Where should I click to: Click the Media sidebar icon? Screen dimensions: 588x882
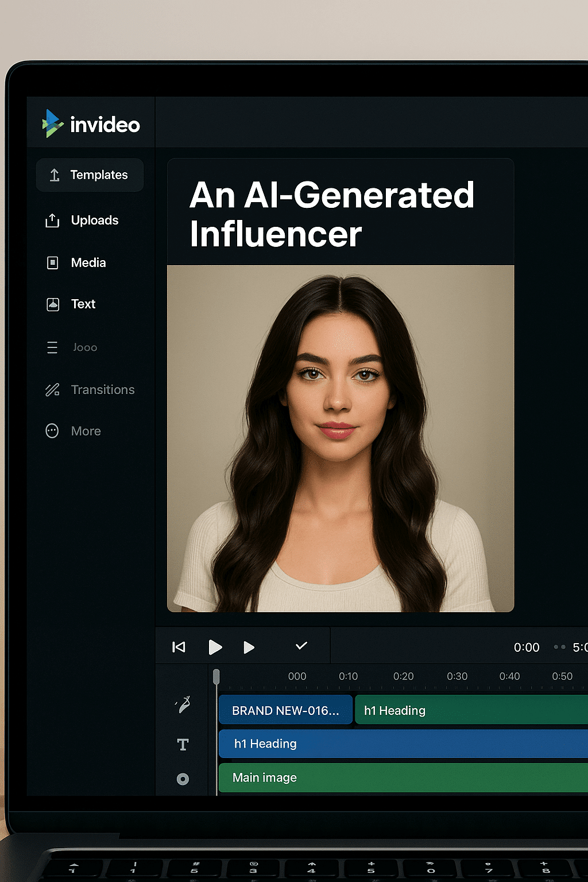(x=52, y=263)
